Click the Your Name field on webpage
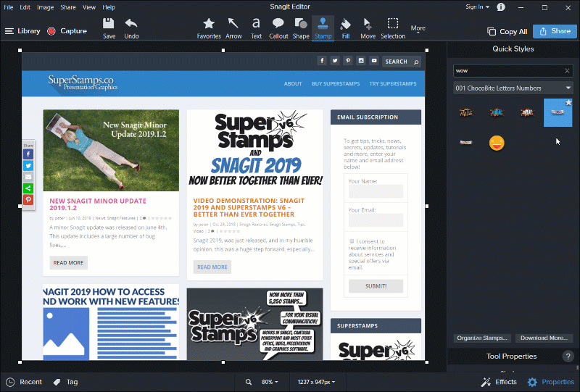580x392 pixels. pos(376,191)
